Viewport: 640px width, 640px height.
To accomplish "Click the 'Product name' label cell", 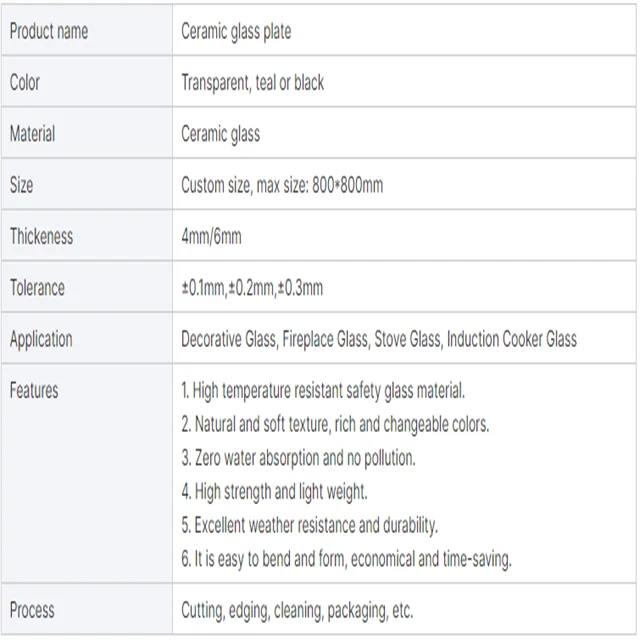I will [x=48, y=32].
